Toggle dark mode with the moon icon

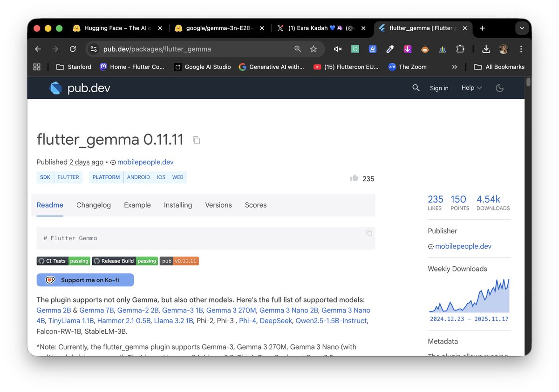point(499,88)
